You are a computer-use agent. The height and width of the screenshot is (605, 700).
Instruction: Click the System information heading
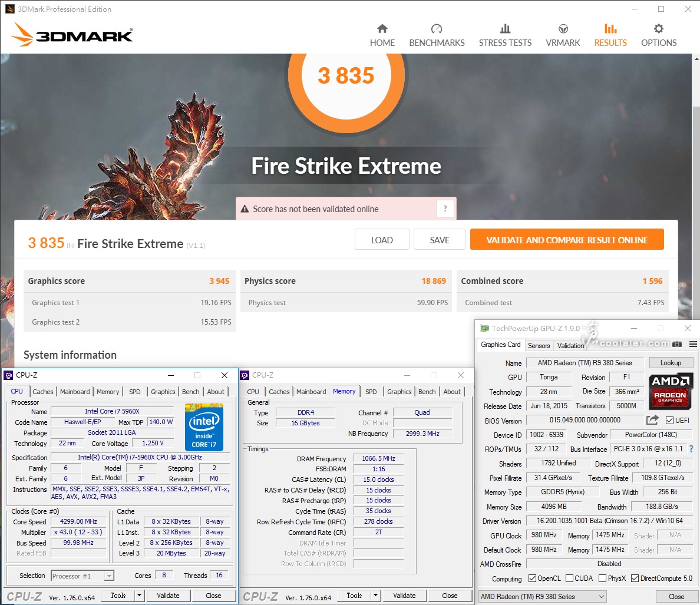tap(70, 355)
